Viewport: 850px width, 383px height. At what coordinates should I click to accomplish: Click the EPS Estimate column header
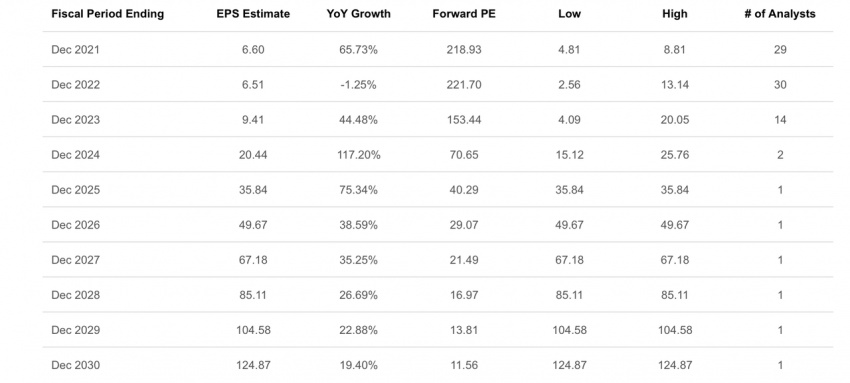(253, 14)
